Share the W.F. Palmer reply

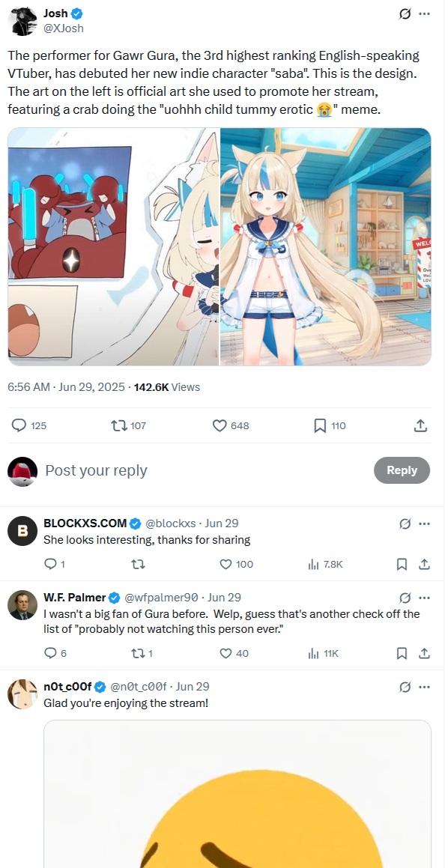point(424,653)
